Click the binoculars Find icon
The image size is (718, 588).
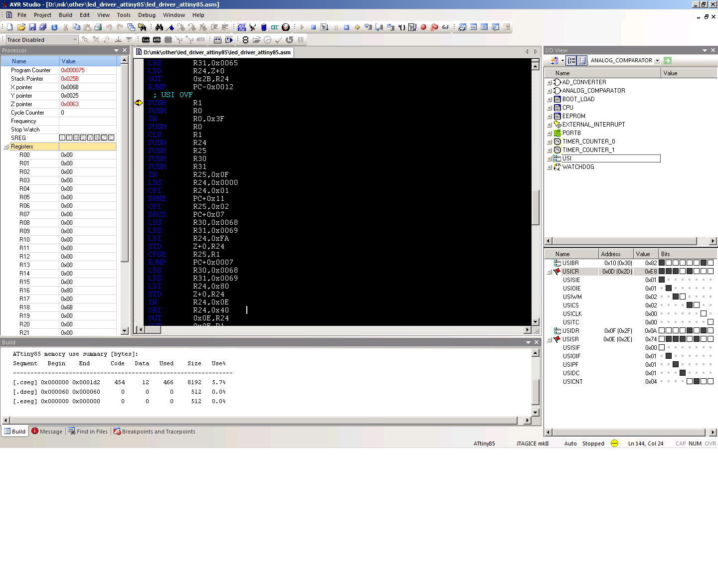pos(159,27)
